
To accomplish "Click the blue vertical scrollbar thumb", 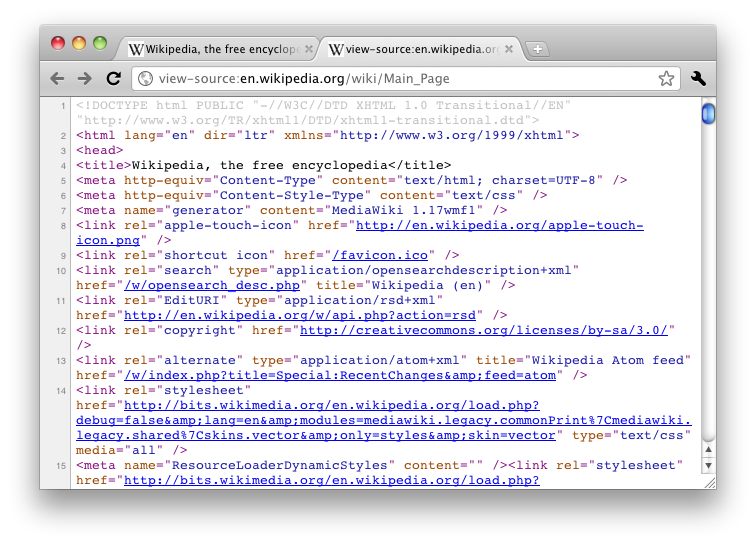I will coord(708,114).
